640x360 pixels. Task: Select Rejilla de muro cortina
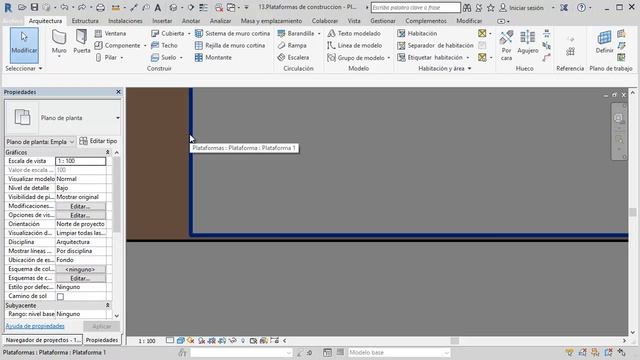(x=230, y=45)
